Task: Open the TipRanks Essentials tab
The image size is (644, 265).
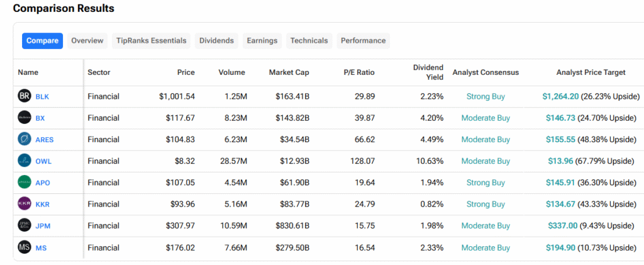Action: [151, 41]
